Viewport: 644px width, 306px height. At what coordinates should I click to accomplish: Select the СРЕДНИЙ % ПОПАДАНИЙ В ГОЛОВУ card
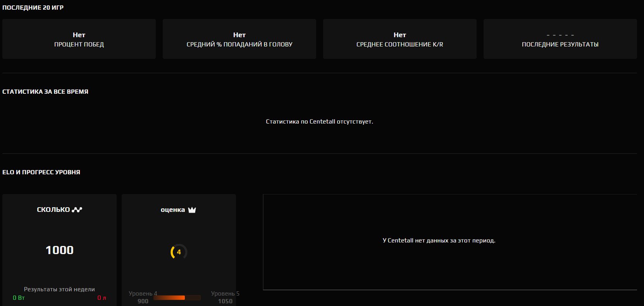pyautogui.click(x=239, y=39)
